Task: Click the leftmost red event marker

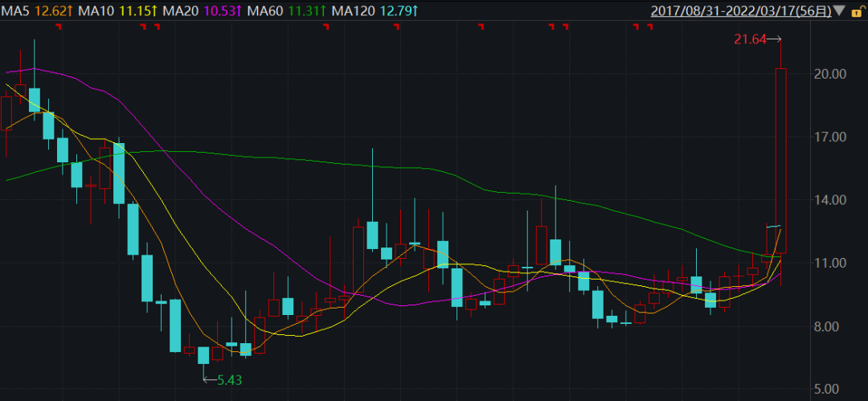Action: (x=58, y=27)
